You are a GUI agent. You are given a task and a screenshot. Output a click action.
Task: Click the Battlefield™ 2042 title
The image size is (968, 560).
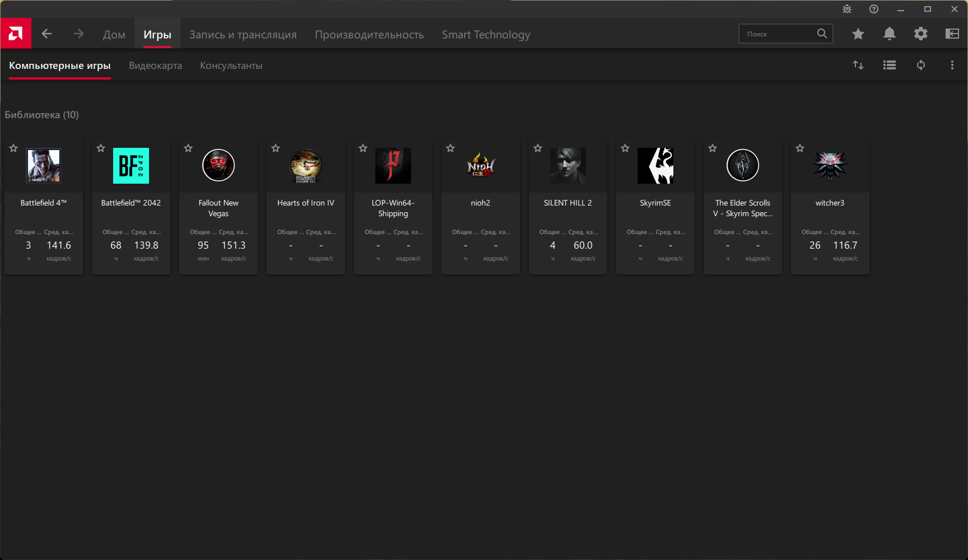coord(131,203)
